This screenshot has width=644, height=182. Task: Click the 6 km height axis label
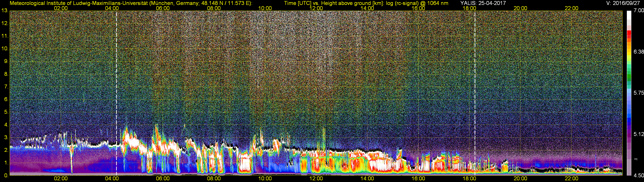(6, 100)
